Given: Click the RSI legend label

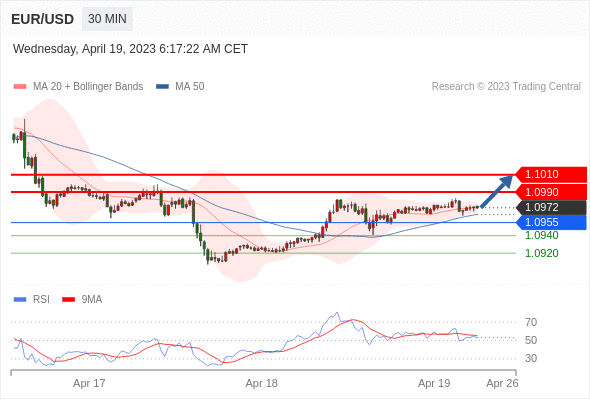Looking at the screenshot, I should point(41,300).
